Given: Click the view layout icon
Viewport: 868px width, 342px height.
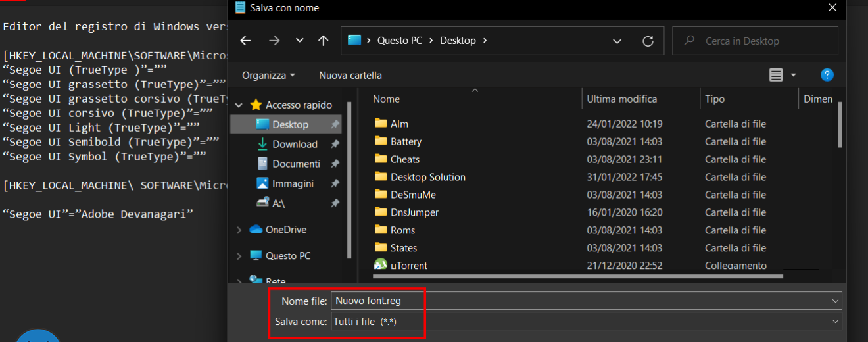Looking at the screenshot, I should tap(776, 75).
